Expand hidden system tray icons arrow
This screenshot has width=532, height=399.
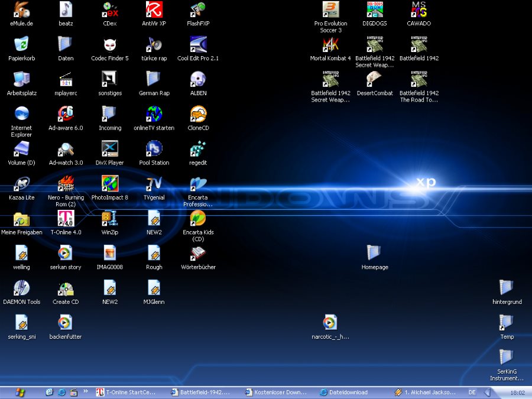coord(486,392)
